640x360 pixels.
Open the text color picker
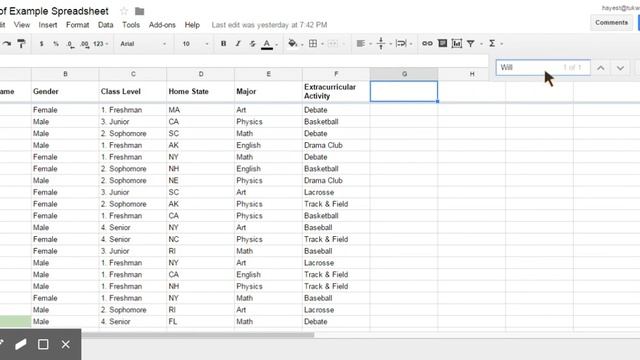[267, 44]
